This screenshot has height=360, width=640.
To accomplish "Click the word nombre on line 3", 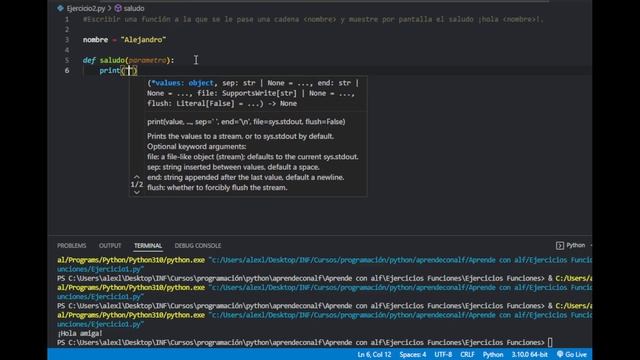I will 96,40.
